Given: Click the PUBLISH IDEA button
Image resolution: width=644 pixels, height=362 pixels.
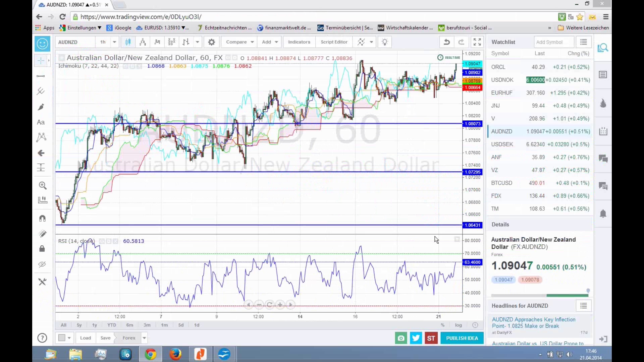Looking at the screenshot, I should (x=462, y=338).
